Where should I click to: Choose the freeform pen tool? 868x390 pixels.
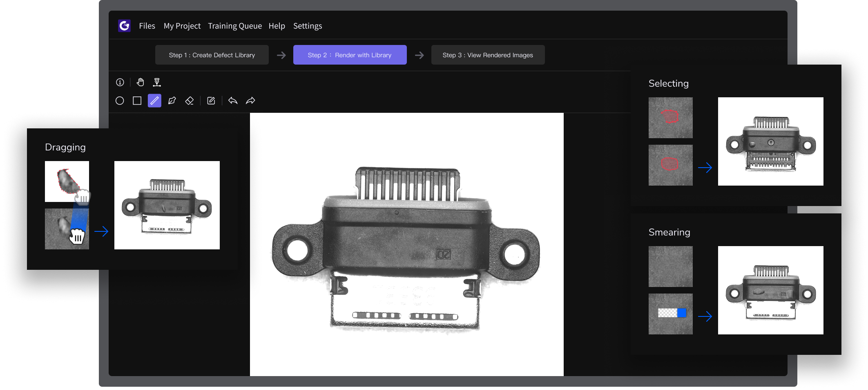[172, 101]
